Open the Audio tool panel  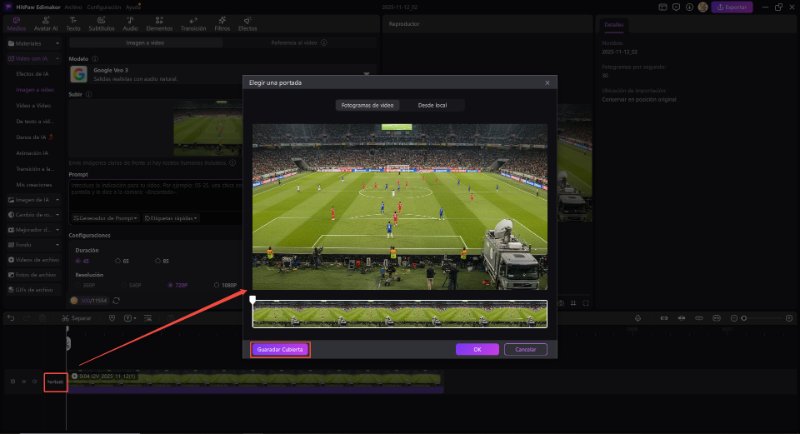coord(130,26)
